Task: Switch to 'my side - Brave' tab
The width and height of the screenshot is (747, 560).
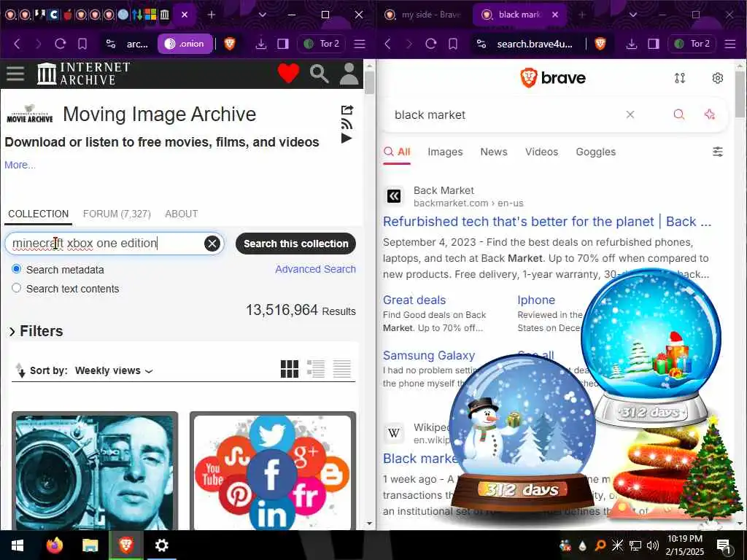Action: coord(423,15)
